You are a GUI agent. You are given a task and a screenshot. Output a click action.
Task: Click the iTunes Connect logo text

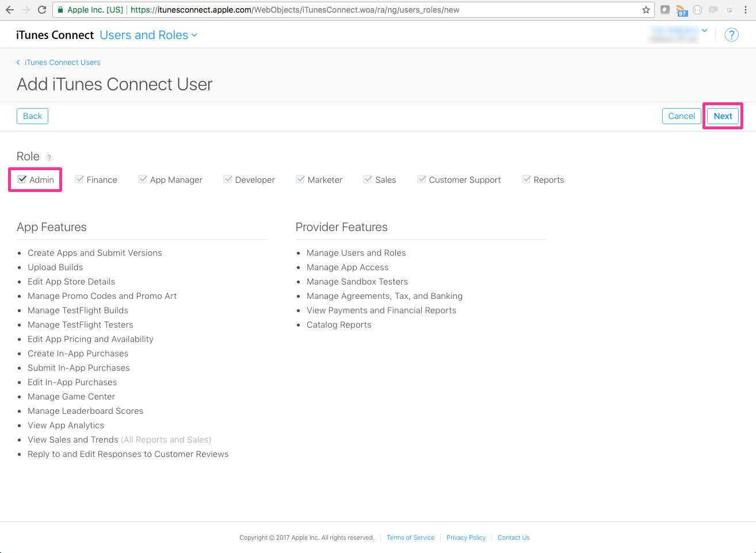[55, 35]
